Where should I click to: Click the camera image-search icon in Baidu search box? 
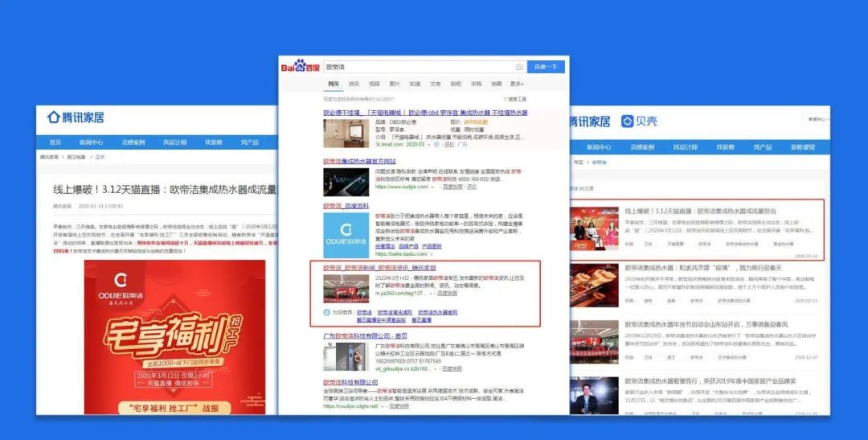click(519, 67)
